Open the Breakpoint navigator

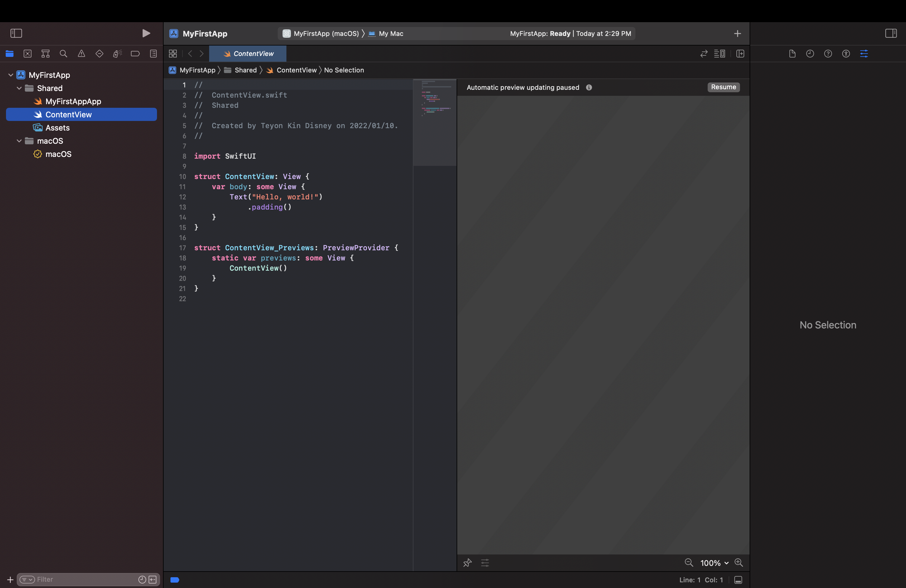point(135,54)
